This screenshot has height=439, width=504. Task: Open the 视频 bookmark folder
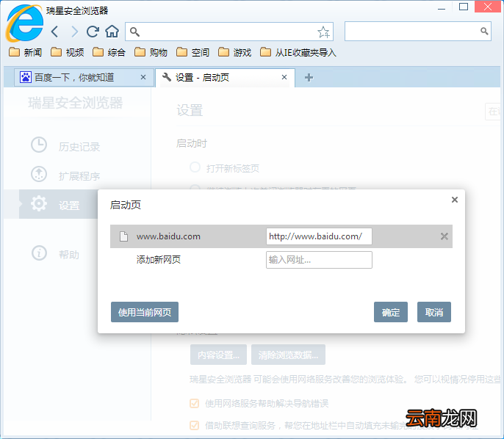coord(68,52)
